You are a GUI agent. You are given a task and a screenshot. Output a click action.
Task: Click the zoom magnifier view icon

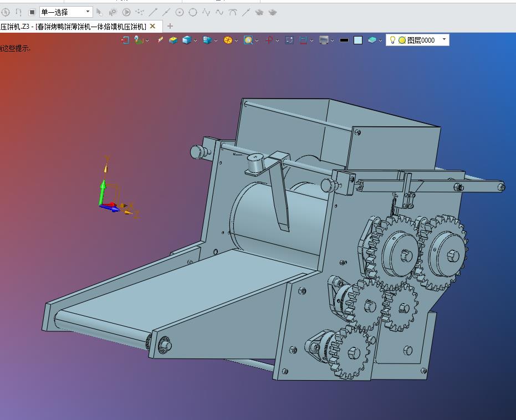248,40
